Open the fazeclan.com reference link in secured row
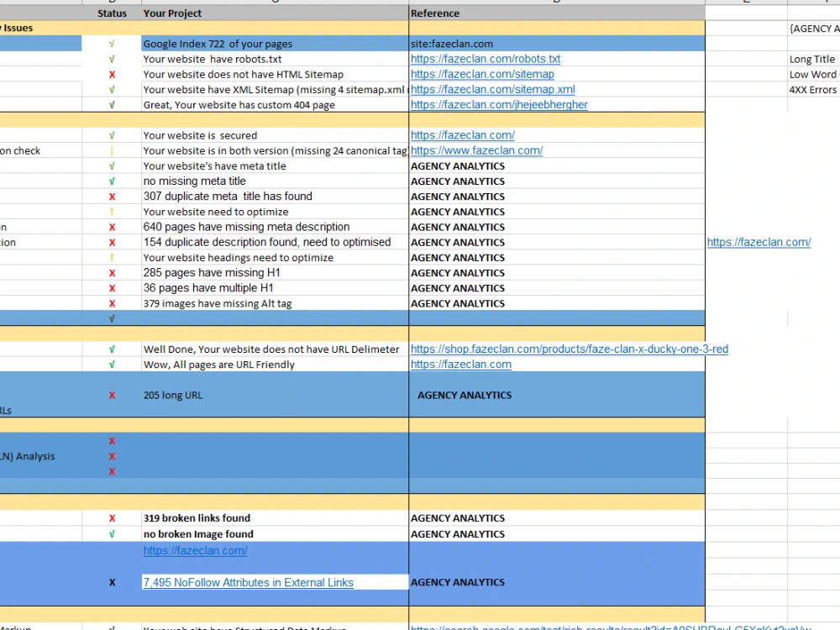The image size is (840, 630). [463, 135]
